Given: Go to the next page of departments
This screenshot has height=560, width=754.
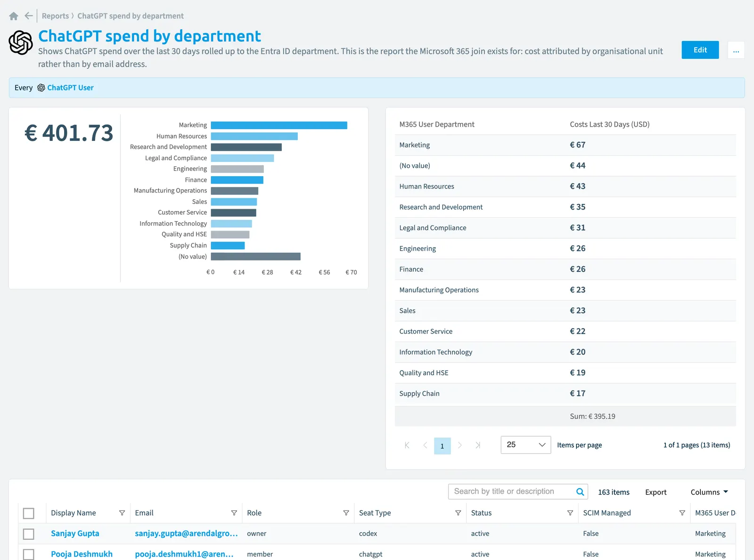Looking at the screenshot, I should pyautogui.click(x=460, y=445).
